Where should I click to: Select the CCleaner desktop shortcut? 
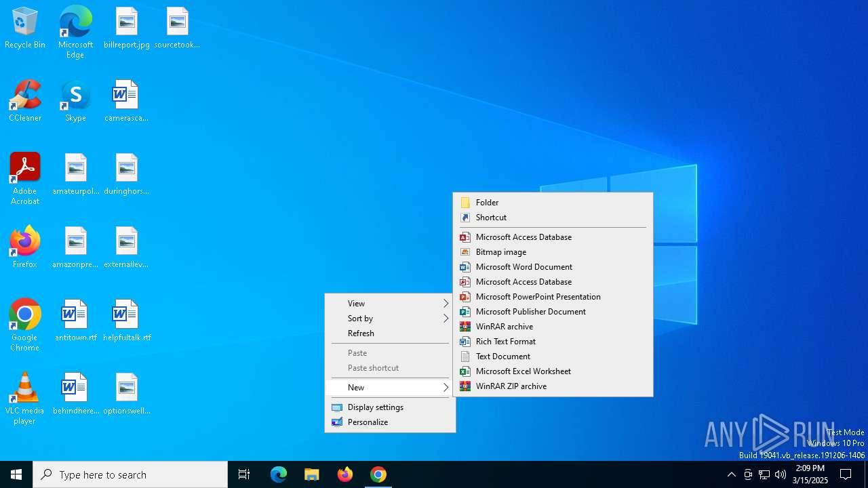[25, 102]
